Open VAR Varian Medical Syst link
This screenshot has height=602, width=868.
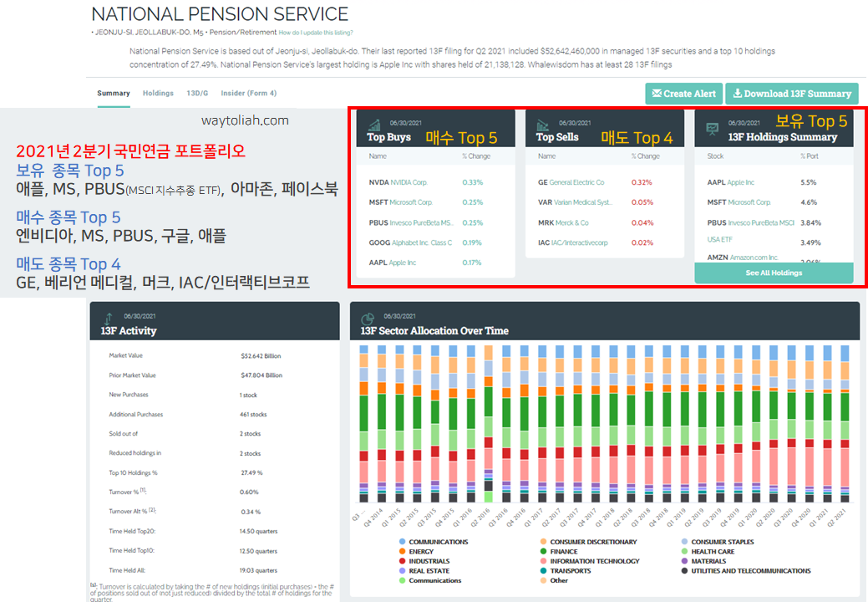pos(575,202)
